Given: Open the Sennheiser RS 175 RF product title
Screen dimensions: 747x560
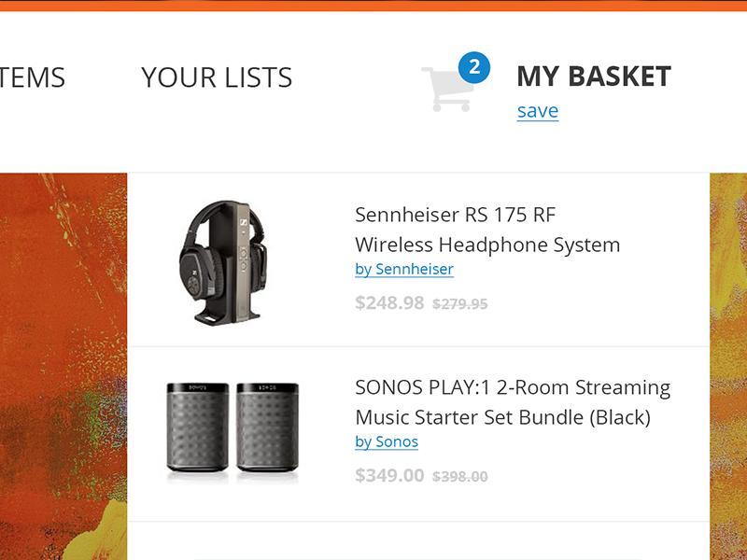Looking at the screenshot, I should [x=486, y=230].
